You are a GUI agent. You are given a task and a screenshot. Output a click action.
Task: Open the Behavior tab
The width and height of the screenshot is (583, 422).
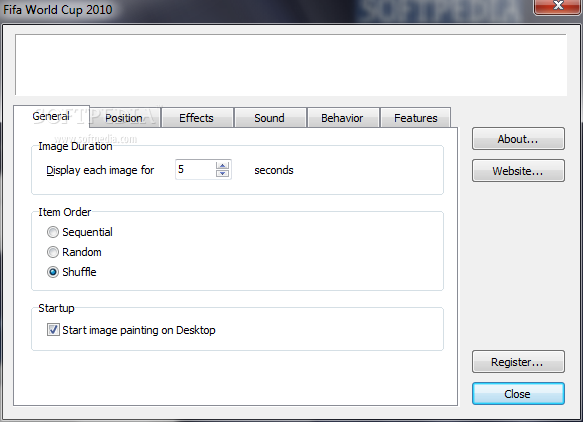coord(342,118)
